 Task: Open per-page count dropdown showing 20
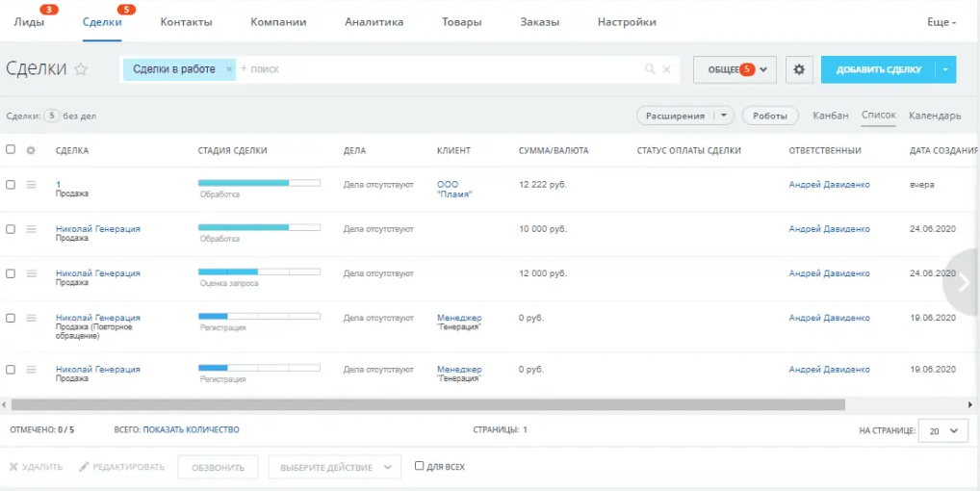coord(942,430)
